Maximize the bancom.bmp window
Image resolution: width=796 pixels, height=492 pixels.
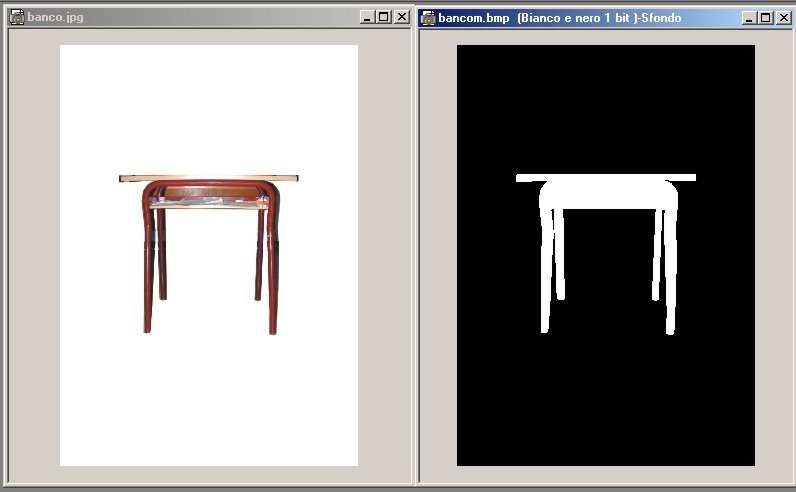pyautogui.click(x=766, y=18)
